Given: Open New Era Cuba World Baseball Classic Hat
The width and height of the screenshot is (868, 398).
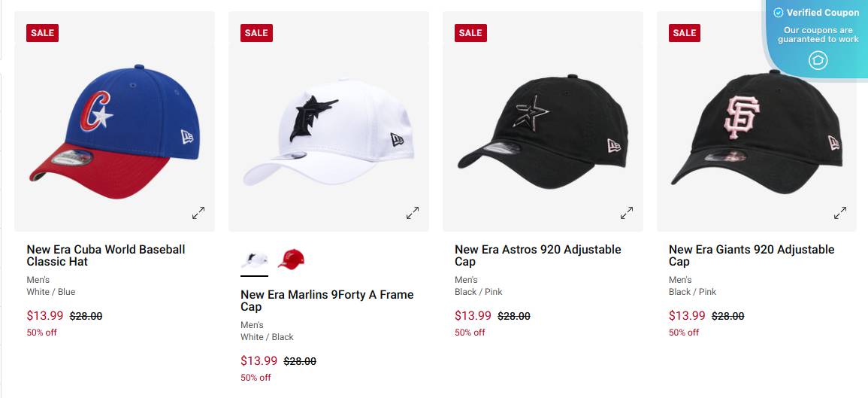Looking at the screenshot, I should (x=106, y=255).
